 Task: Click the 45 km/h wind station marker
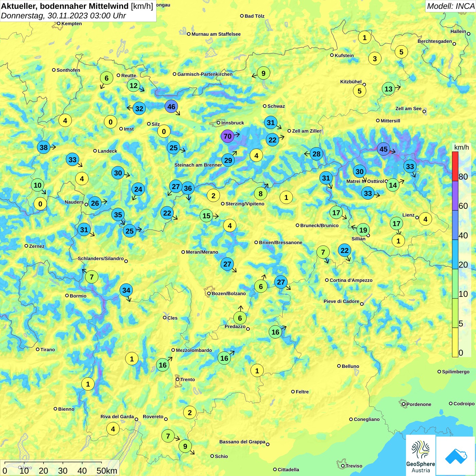(384, 149)
